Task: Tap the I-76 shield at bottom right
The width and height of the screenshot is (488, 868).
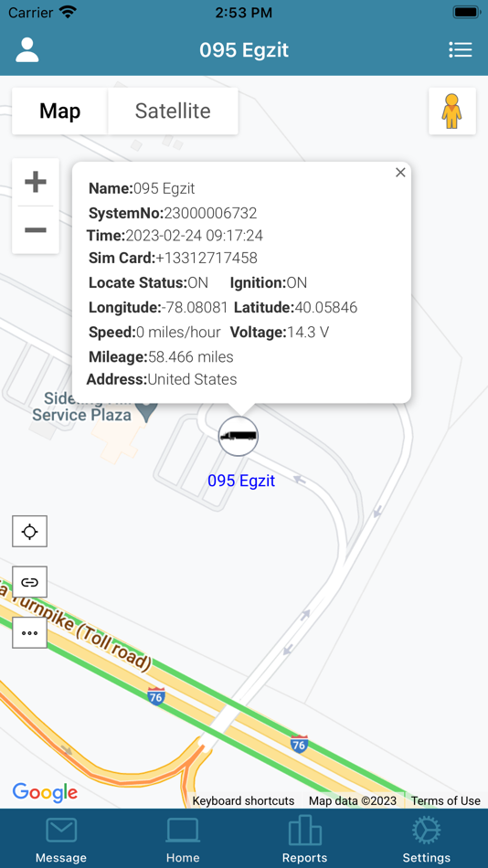Action: click(x=299, y=744)
